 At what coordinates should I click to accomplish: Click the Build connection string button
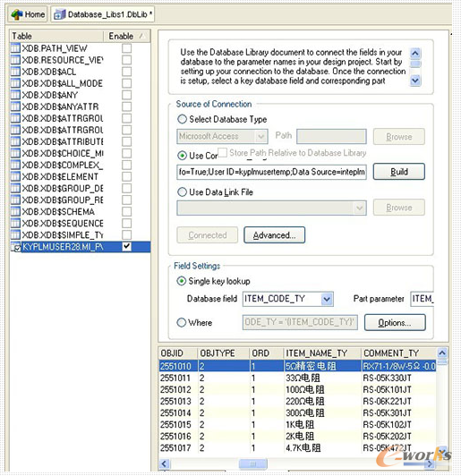point(398,172)
